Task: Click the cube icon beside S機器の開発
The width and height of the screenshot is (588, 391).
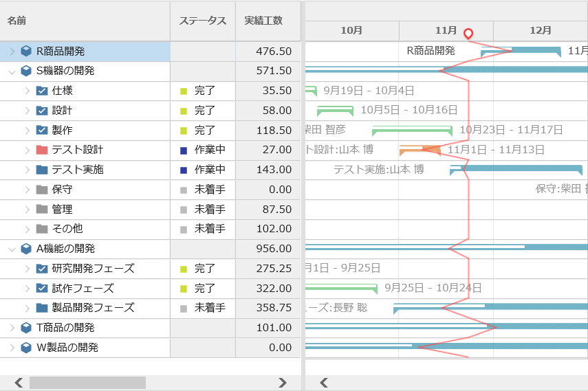Action: [x=26, y=71]
